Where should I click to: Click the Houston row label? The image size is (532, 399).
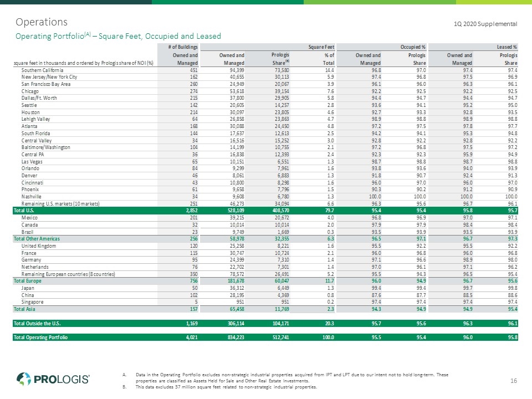30,112
